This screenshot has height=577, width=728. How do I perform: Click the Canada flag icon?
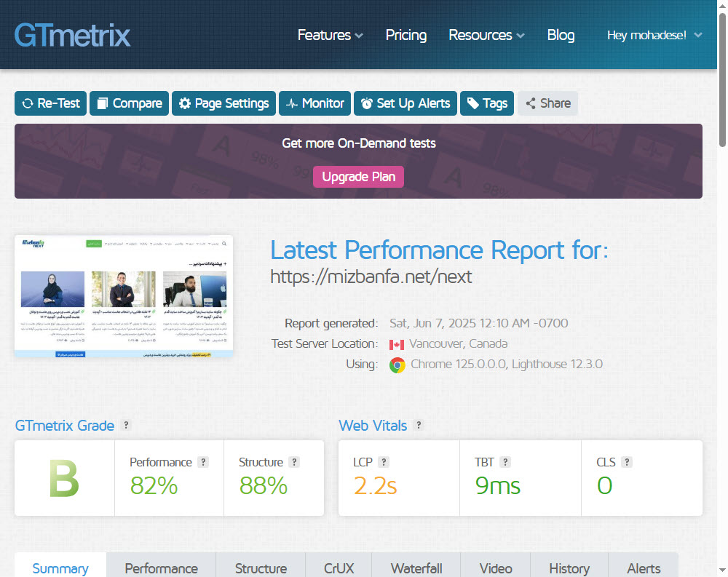point(397,344)
